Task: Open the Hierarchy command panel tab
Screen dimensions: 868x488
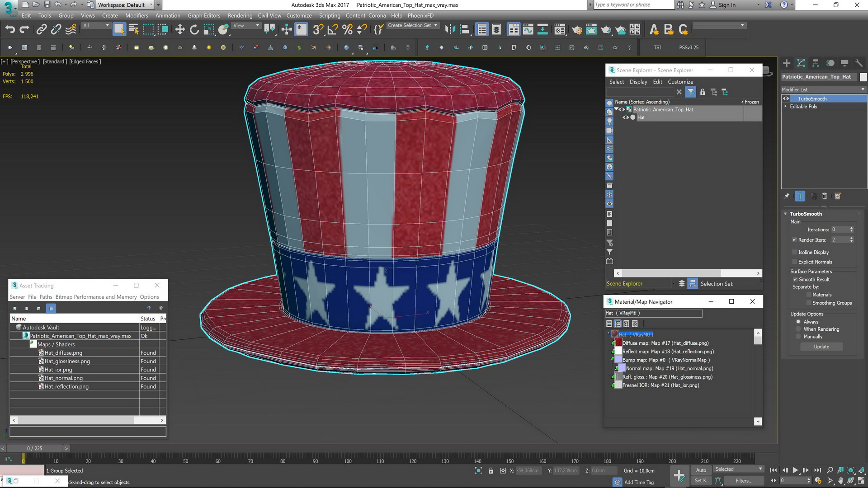Action: (816, 63)
